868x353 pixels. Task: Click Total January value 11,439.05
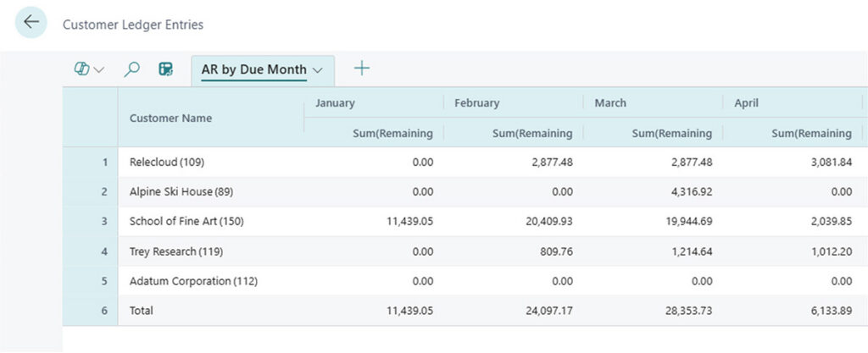coord(410,311)
